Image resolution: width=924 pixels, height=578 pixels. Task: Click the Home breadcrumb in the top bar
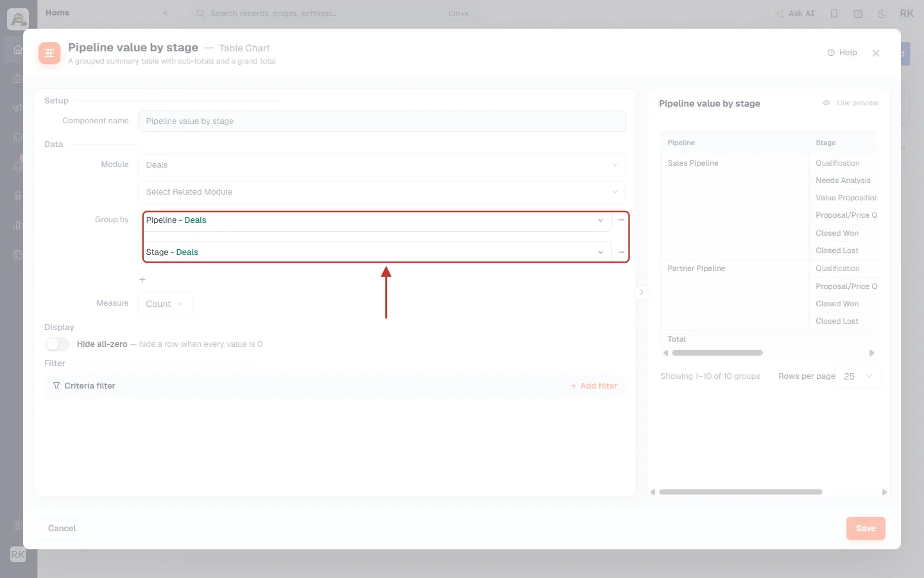[x=58, y=13]
